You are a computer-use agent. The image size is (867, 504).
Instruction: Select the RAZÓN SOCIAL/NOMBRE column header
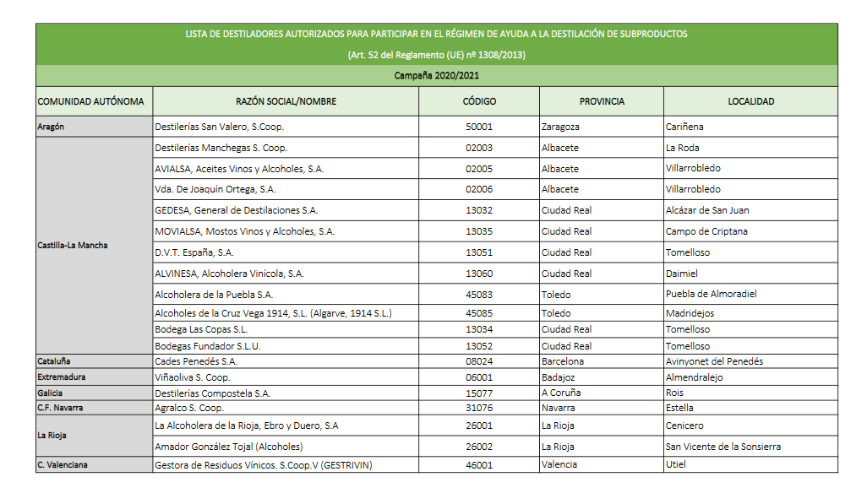(286, 101)
